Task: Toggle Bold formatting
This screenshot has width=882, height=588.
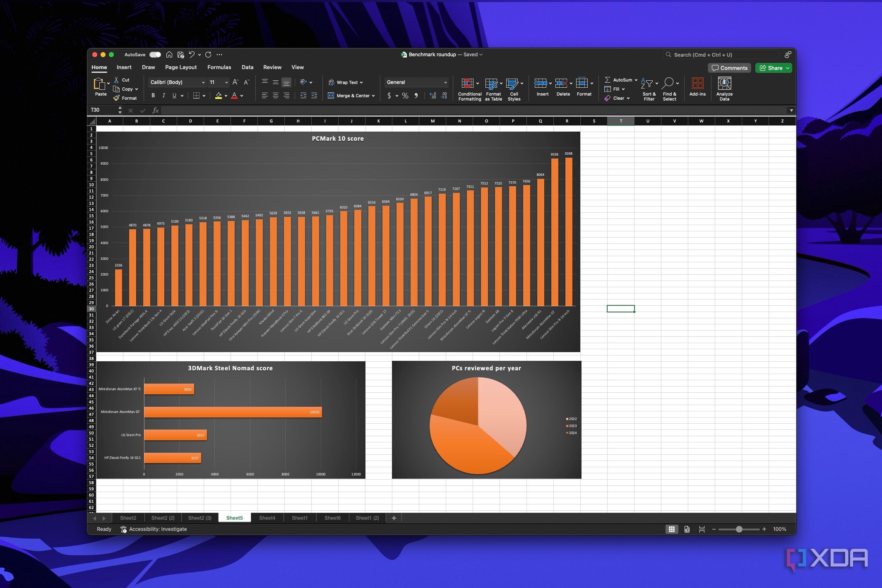Action: coord(153,96)
